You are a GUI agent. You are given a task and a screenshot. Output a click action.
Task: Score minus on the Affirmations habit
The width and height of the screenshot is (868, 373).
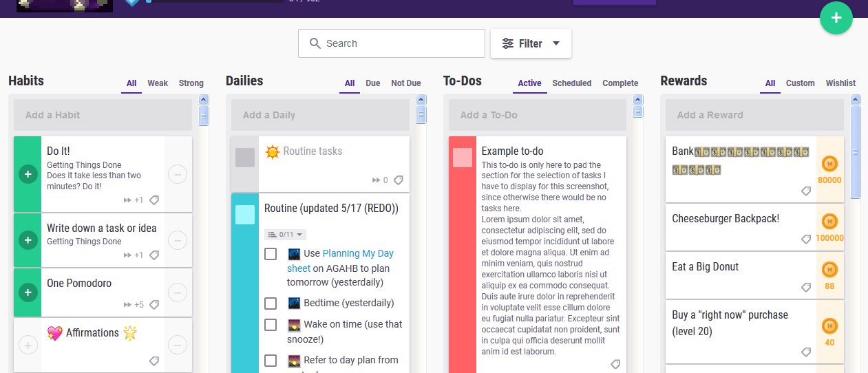[178, 345]
